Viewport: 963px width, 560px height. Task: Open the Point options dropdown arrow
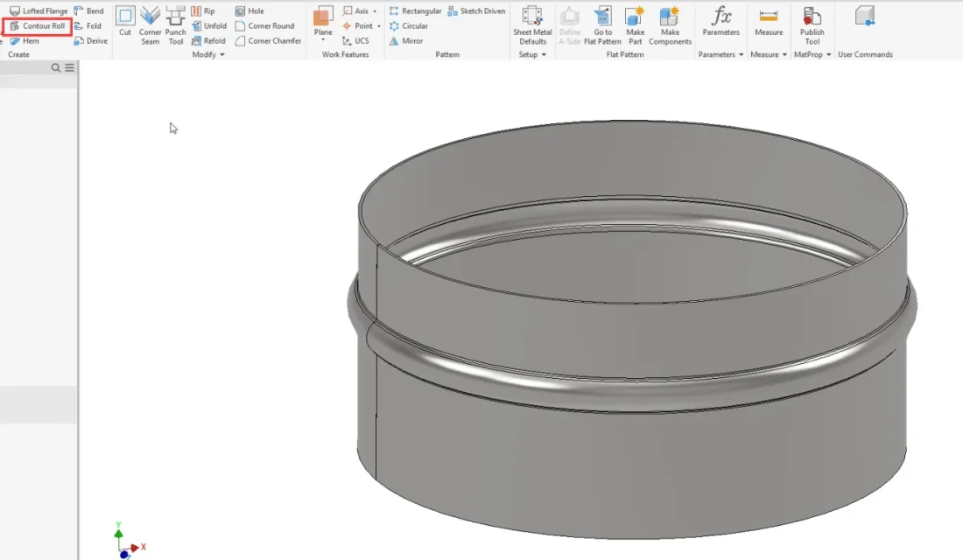point(379,25)
